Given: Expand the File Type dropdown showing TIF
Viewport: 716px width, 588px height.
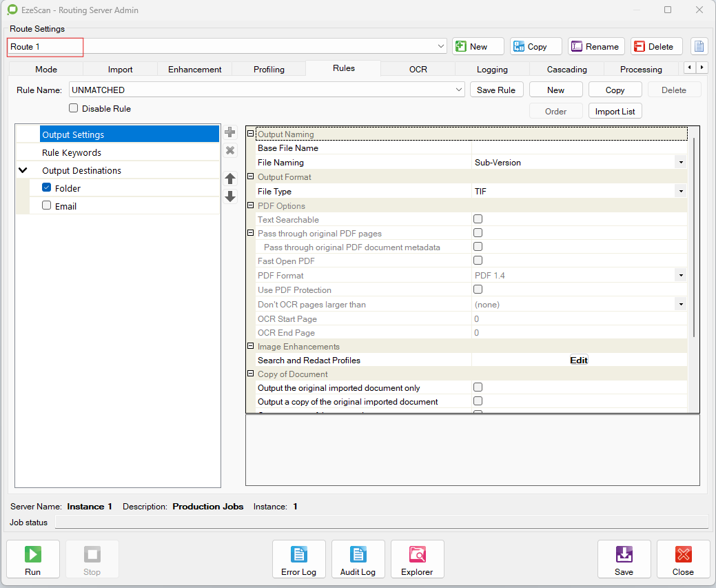Looking at the screenshot, I should point(681,192).
